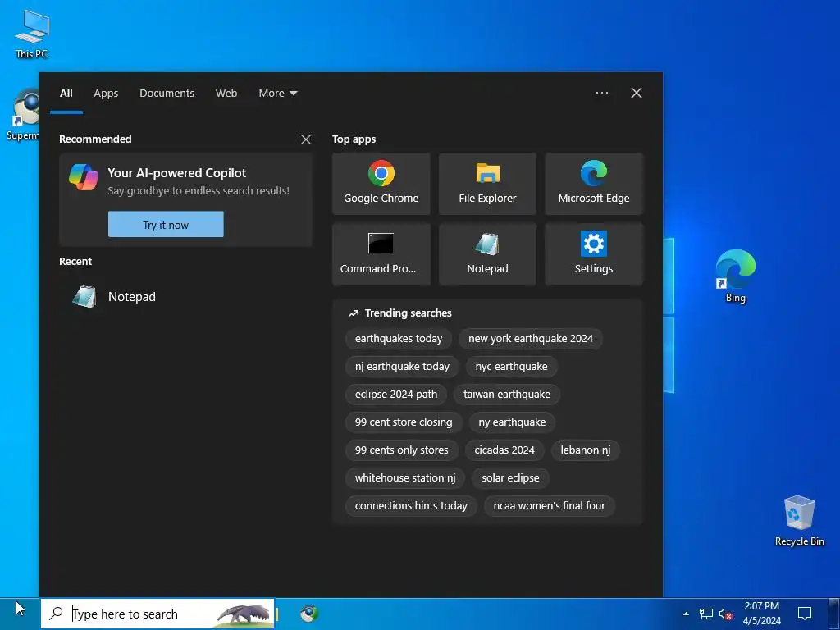This screenshot has height=630, width=840.
Task: Search trending 'taiwan earthquake'
Action: pyautogui.click(x=507, y=395)
